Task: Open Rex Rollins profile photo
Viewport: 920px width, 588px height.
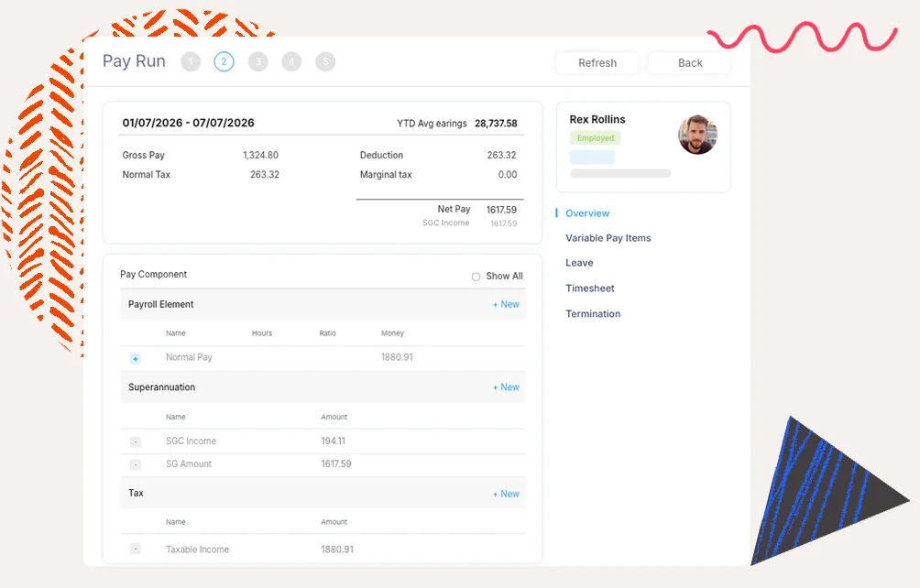Action: [697, 136]
